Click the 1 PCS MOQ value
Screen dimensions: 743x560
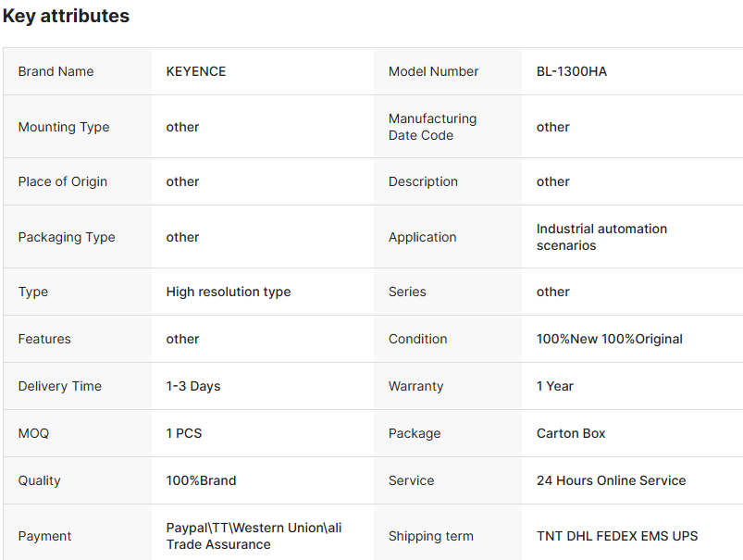click(184, 433)
